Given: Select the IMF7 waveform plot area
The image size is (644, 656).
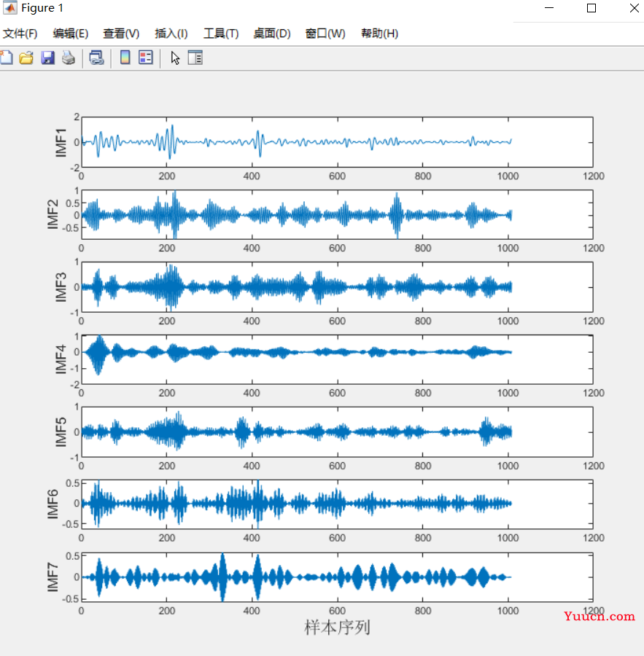Looking at the screenshot, I should [337, 577].
